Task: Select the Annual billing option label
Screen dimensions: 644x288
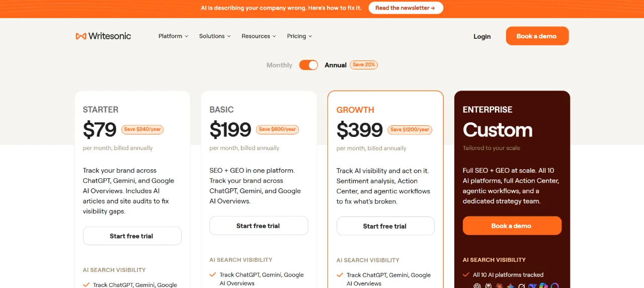Action: click(x=336, y=65)
